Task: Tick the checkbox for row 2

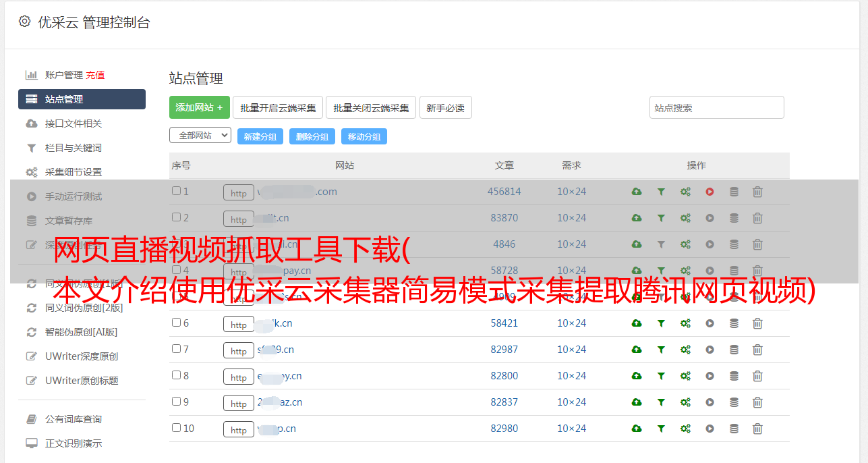Action: click(177, 217)
